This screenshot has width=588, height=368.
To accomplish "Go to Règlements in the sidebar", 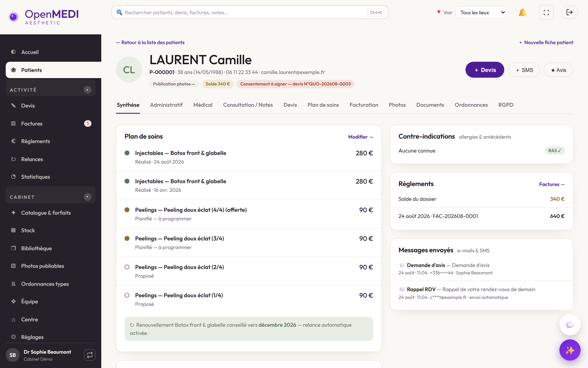I will pyautogui.click(x=51, y=141).
